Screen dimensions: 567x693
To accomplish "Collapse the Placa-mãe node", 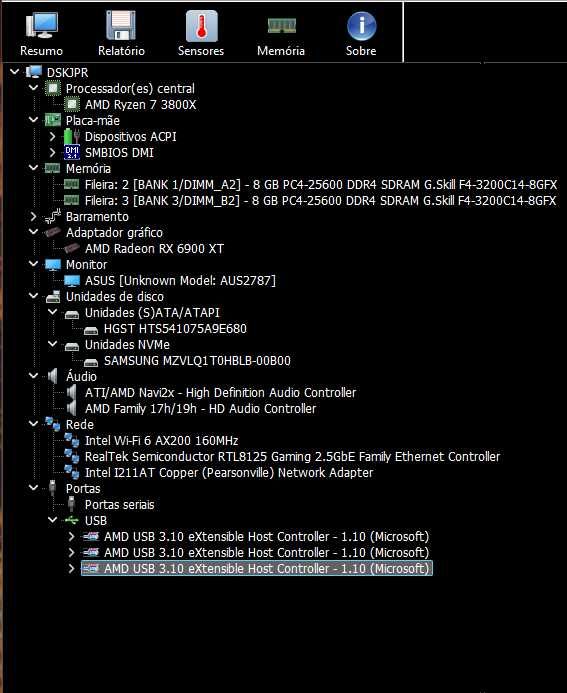I will click(34, 119).
